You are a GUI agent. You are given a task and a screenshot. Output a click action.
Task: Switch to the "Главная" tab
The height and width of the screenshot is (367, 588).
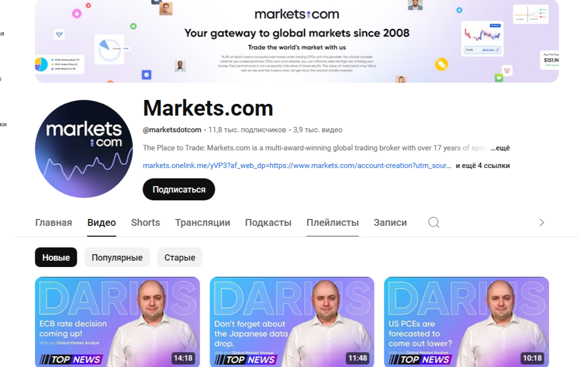click(54, 222)
